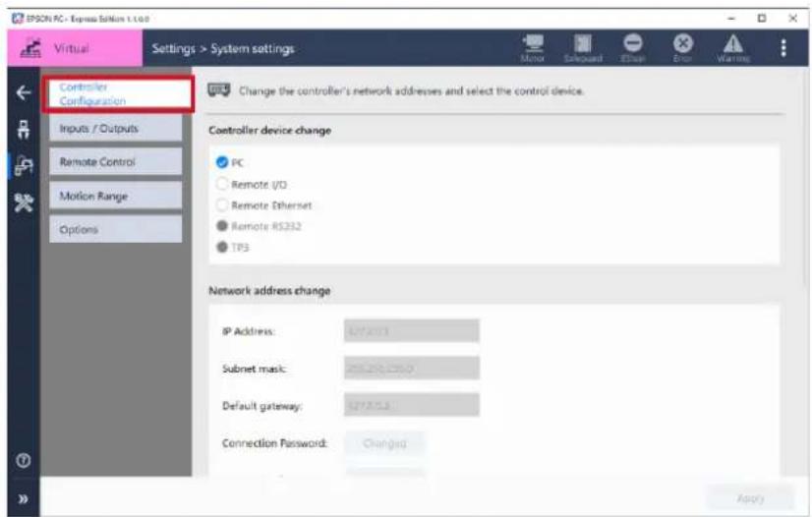Screen dimensions: 812x517
Task: Click the Safeguard status icon
Action: 583,43
